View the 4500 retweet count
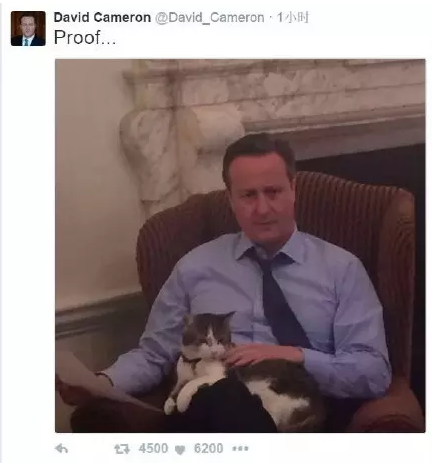 pos(153,448)
